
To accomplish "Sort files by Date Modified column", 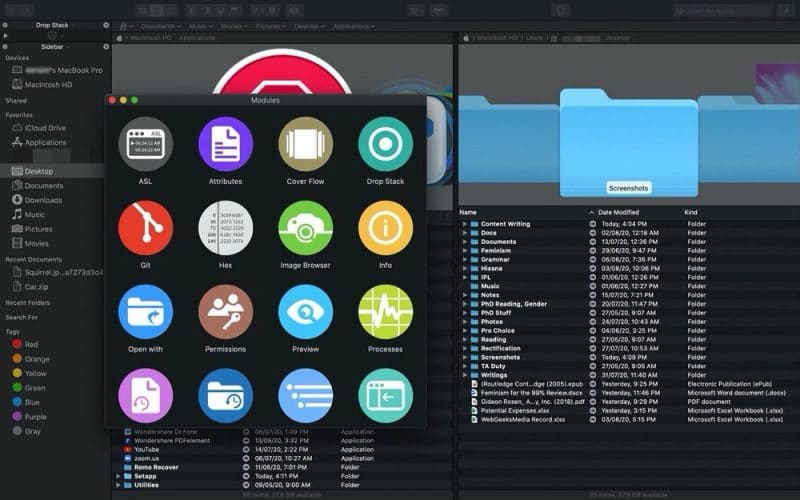I will pos(620,212).
